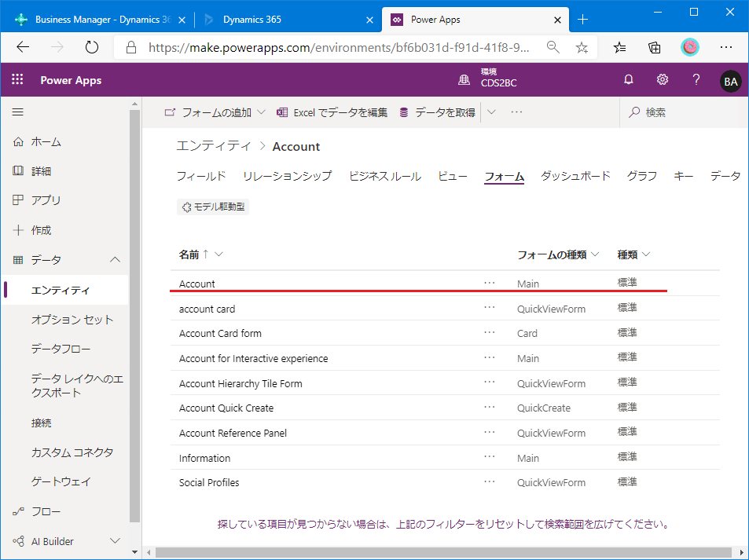Navigate to the エンティティ breadcrumb
The height and width of the screenshot is (560, 749).
point(214,146)
